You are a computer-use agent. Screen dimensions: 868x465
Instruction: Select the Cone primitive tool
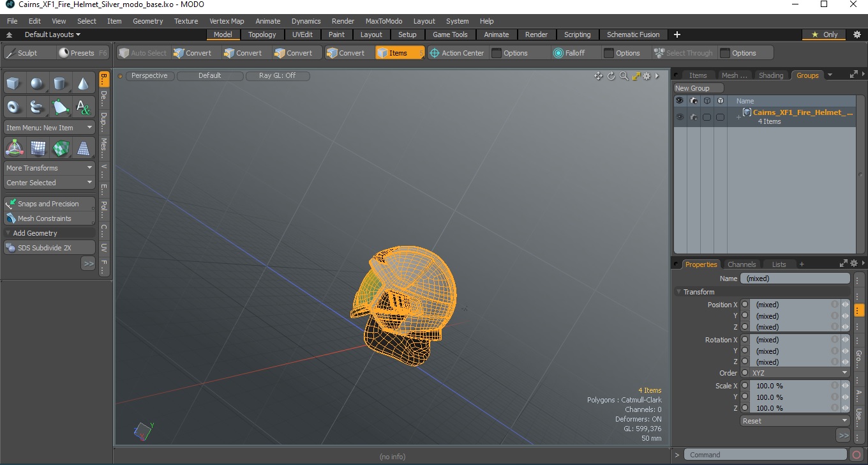pos(83,84)
